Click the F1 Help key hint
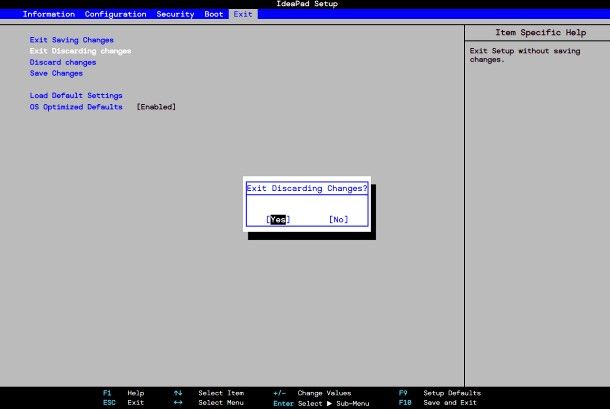610x409 pixels. [x=123, y=393]
